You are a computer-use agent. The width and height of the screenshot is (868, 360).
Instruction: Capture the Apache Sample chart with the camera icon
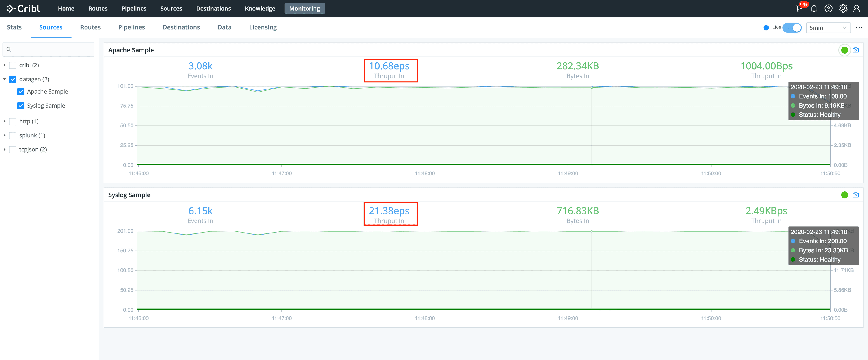pos(856,50)
